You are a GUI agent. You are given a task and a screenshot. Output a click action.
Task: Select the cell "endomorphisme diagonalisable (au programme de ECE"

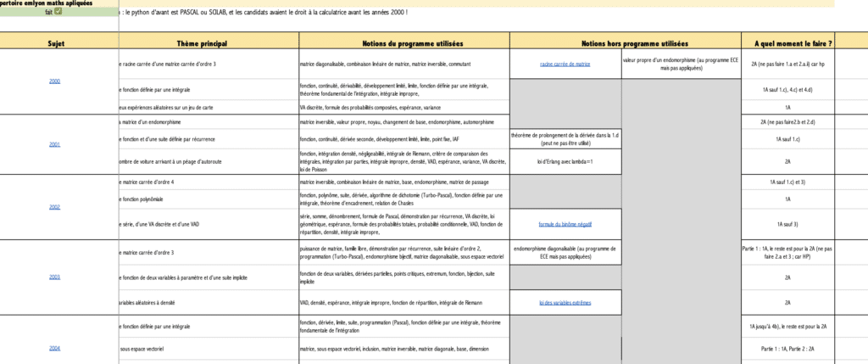point(565,253)
